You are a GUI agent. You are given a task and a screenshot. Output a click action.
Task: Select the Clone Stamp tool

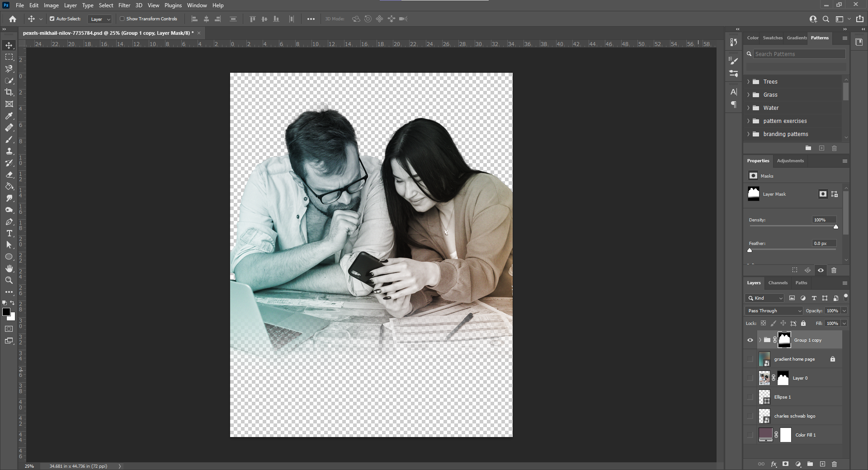click(9, 151)
